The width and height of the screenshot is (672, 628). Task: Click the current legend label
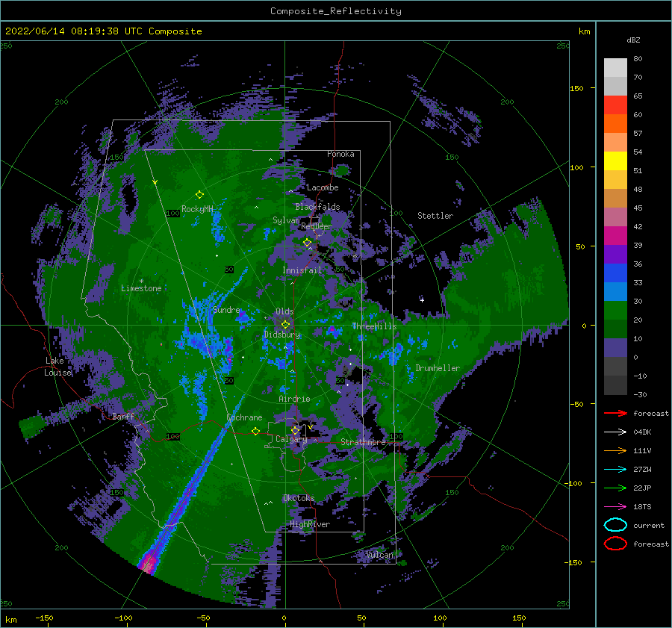coord(649,525)
